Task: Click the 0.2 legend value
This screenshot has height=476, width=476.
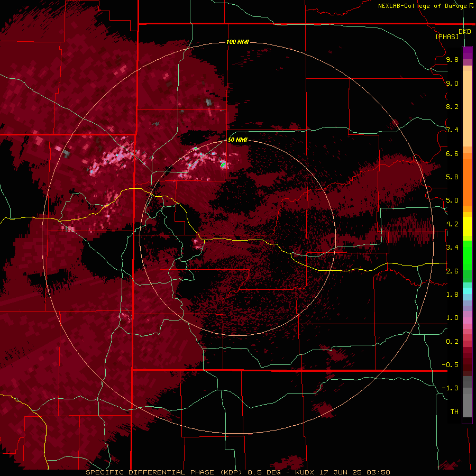Action: (452, 342)
